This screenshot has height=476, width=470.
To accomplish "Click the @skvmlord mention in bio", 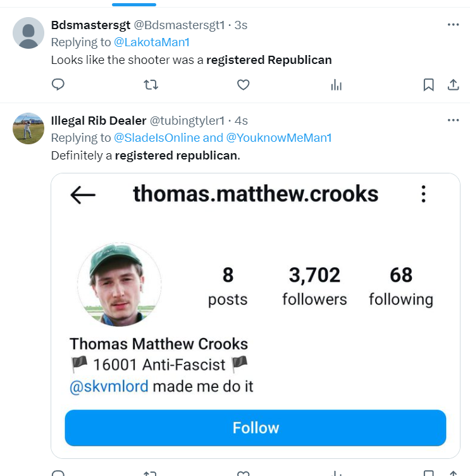I will coord(109,386).
